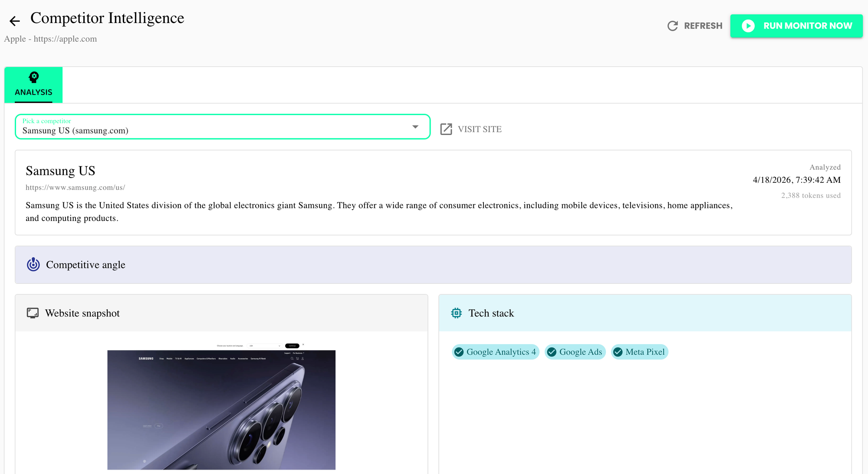Click the checkmark icon on Google Ads

[x=552, y=352]
